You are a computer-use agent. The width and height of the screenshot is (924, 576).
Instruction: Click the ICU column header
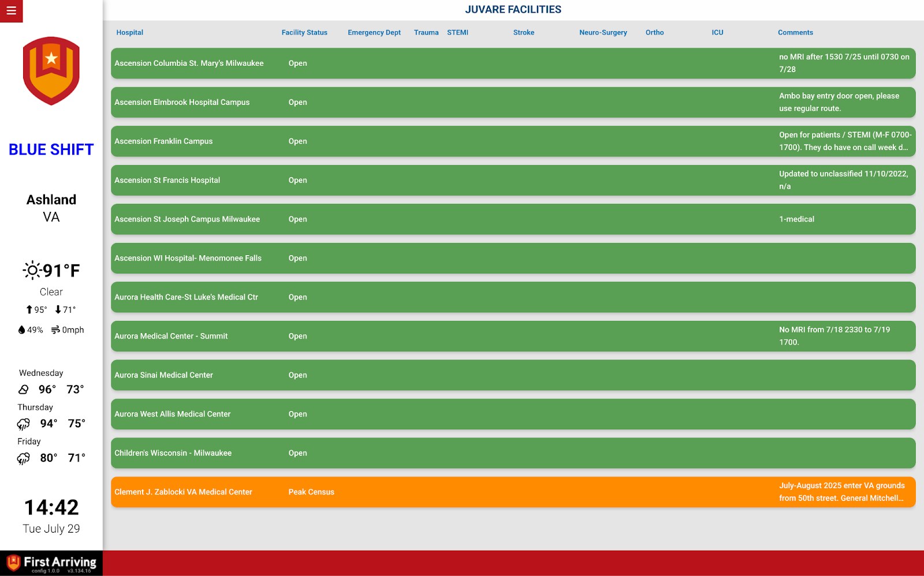717,33
